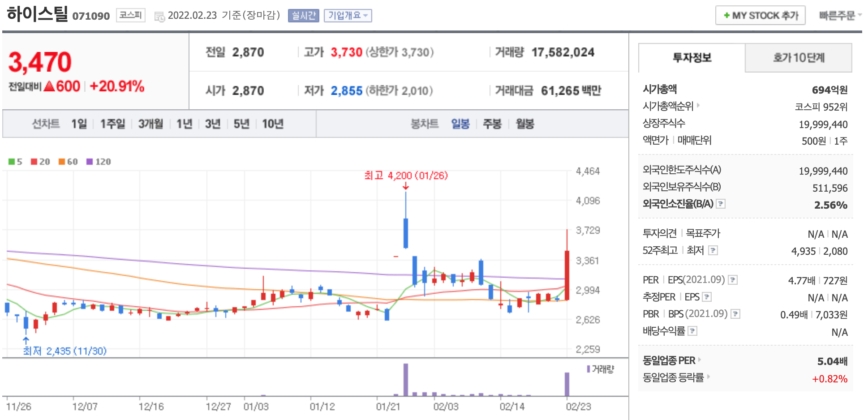Select the 1년 line chart period
This screenshot has height=420, width=868.
pos(184,124)
